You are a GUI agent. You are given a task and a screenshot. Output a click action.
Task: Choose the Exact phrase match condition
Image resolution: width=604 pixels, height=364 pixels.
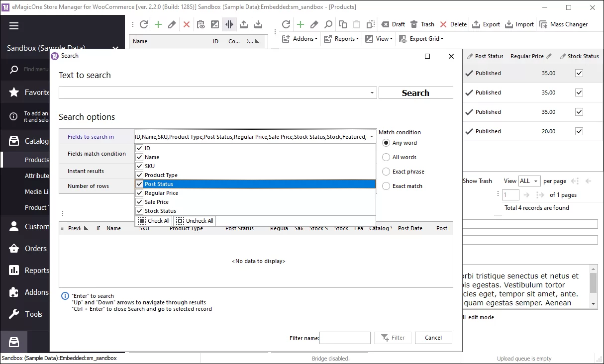(x=386, y=172)
